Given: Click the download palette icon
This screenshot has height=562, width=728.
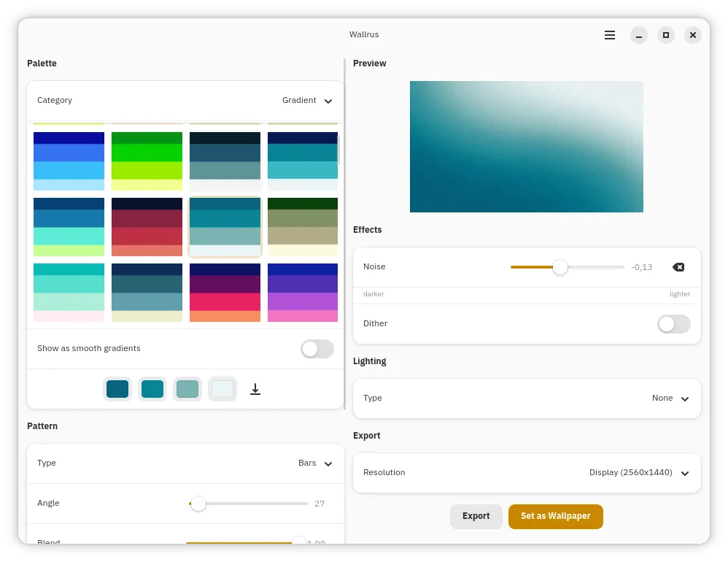Looking at the screenshot, I should pos(255,389).
